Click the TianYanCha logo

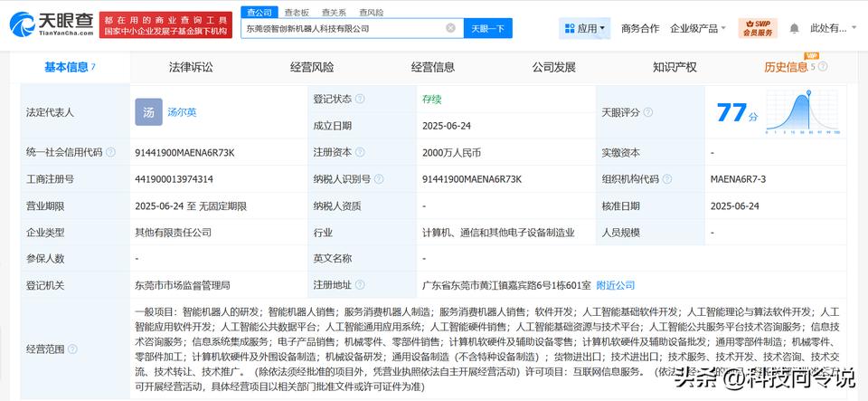[x=52, y=24]
